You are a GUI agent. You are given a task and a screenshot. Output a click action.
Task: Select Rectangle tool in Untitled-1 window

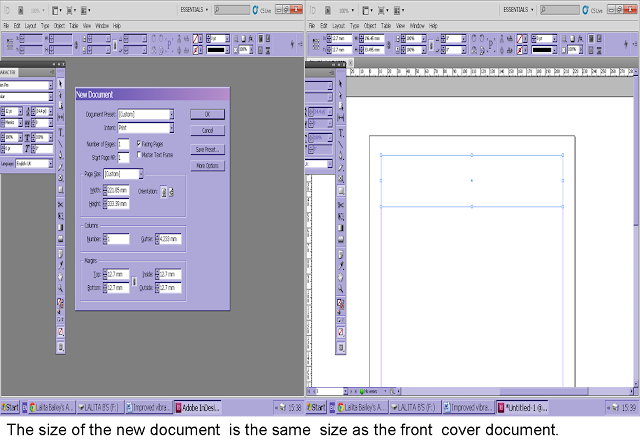341,191
